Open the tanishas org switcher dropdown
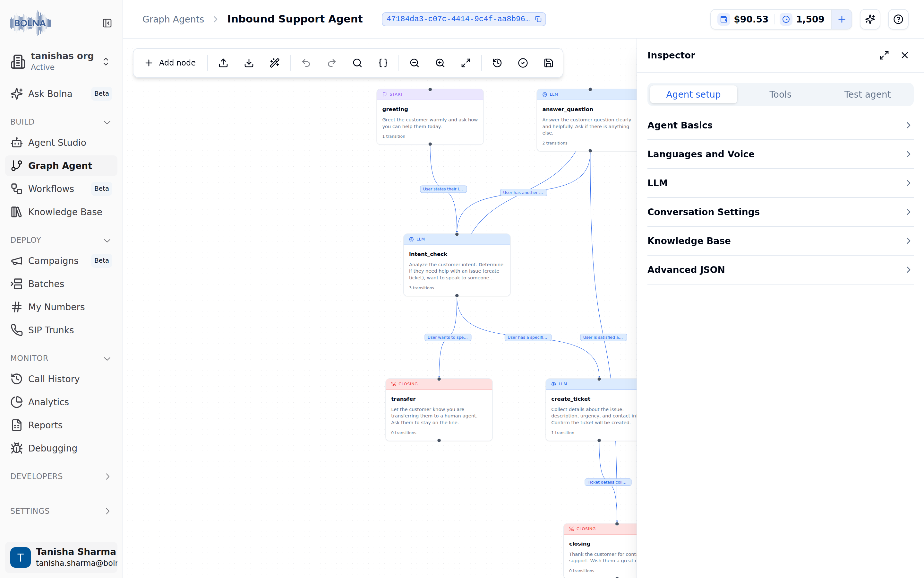Image resolution: width=924 pixels, height=578 pixels. pyautogui.click(x=61, y=62)
